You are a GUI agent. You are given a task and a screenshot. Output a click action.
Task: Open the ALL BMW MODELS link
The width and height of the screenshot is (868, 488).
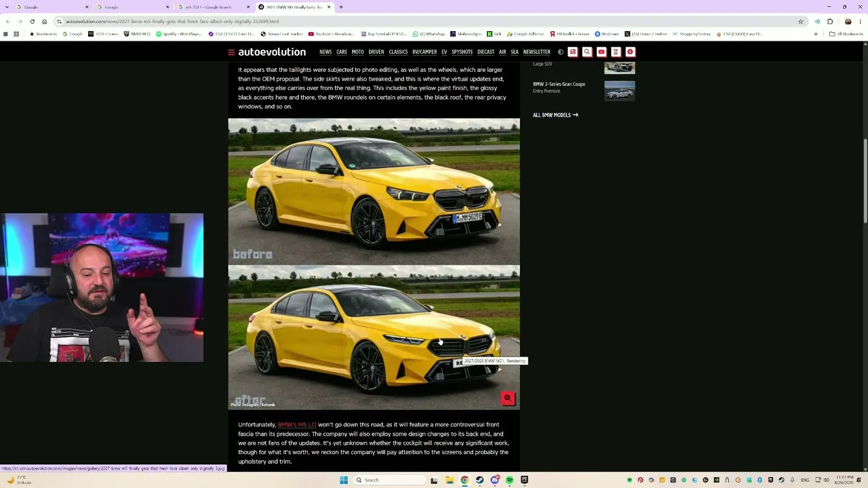pyautogui.click(x=555, y=115)
